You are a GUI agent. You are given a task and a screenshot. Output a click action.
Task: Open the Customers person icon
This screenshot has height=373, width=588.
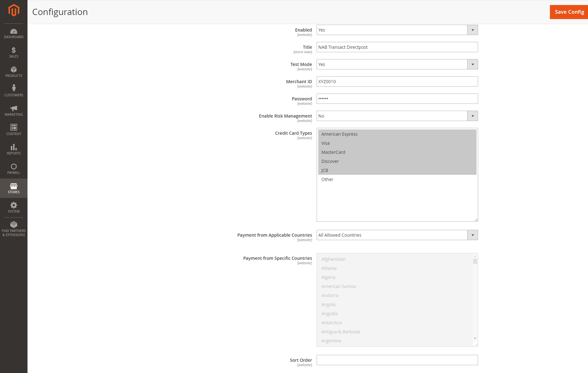[x=14, y=88]
